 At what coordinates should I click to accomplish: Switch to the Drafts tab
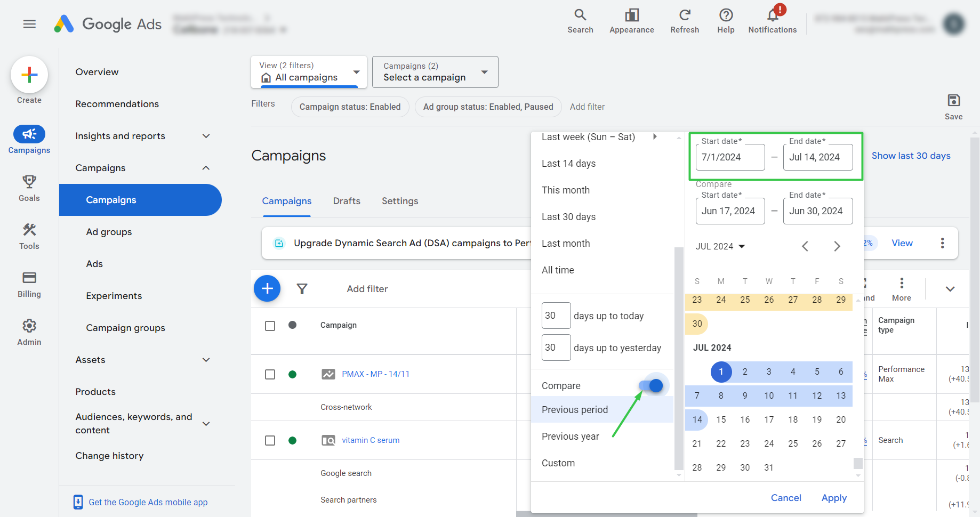pos(347,201)
